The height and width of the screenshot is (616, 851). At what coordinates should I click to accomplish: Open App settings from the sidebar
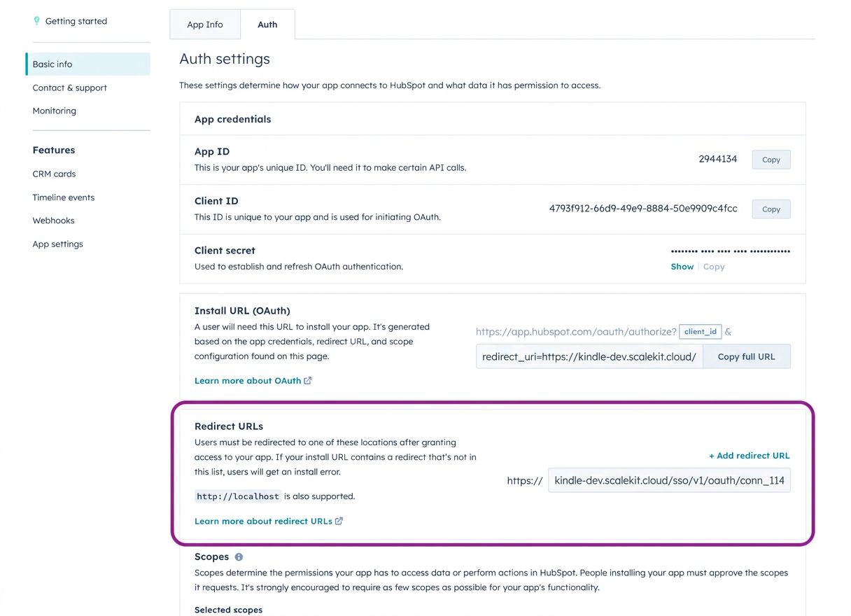(57, 244)
